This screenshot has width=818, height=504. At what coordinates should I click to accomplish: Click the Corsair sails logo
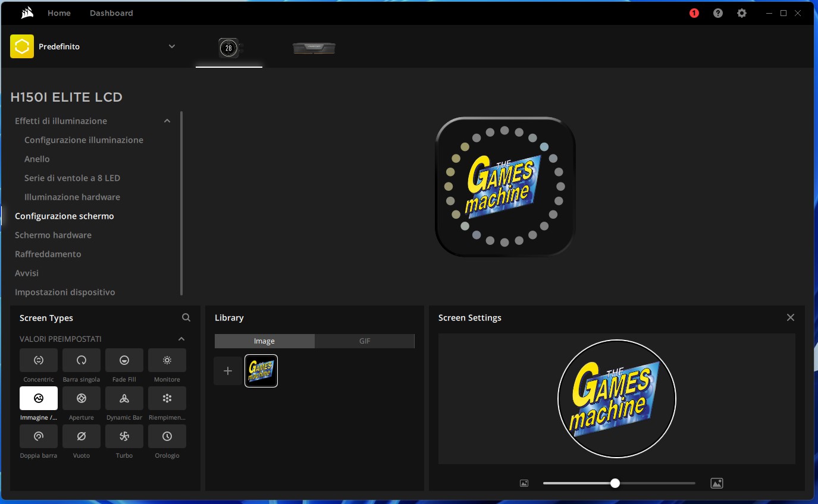(x=27, y=13)
